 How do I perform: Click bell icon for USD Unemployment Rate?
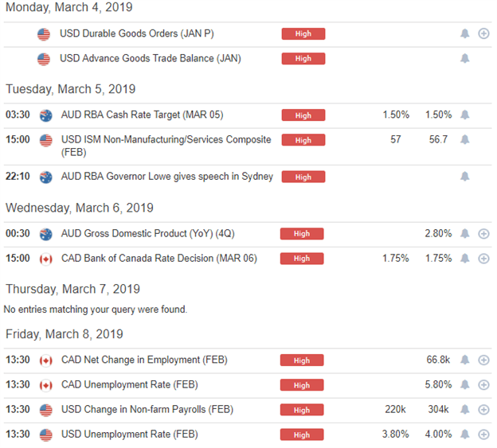pyautogui.click(x=464, y=434)
